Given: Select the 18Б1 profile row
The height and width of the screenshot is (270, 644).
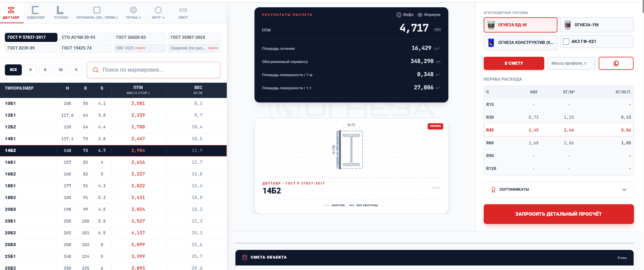Looking at the screenshot, I should pos(113,186).
